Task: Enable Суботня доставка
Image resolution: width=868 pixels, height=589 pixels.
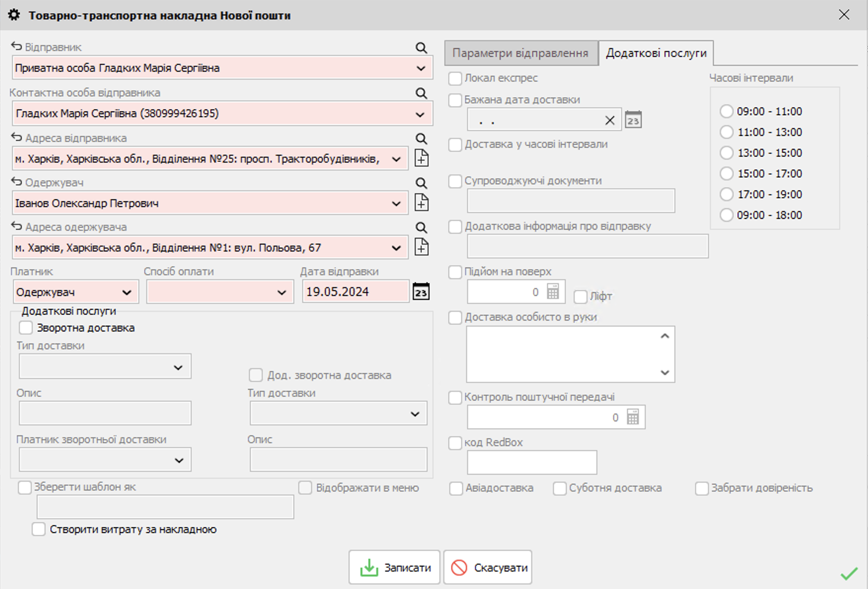Action: [559, 488]
